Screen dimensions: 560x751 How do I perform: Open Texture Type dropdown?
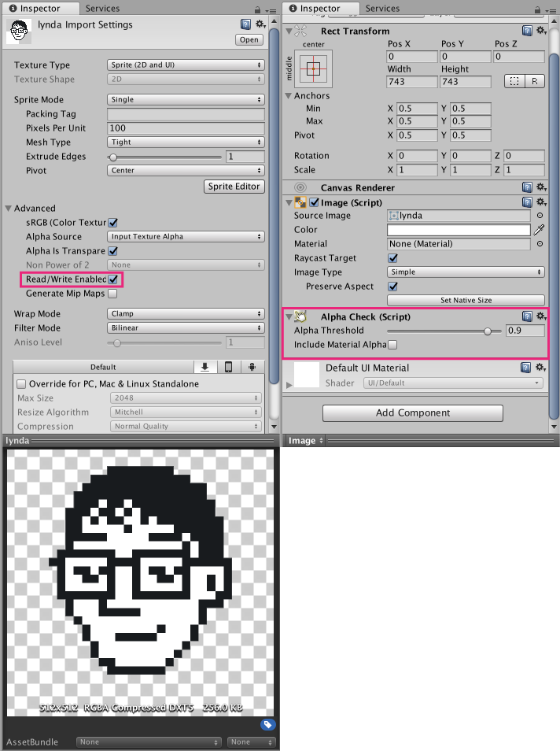pyautogui.click(x=186, y=65)
